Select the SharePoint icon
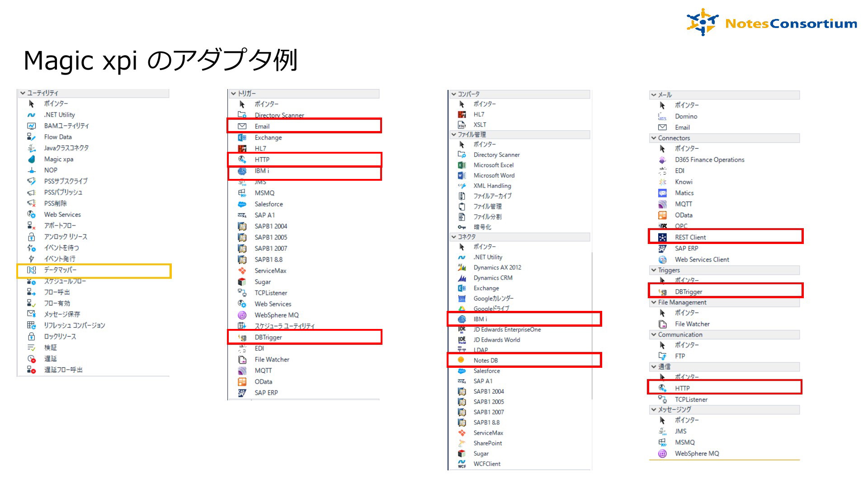Screen dimensions: 868x488 click(x=462, y=443)
